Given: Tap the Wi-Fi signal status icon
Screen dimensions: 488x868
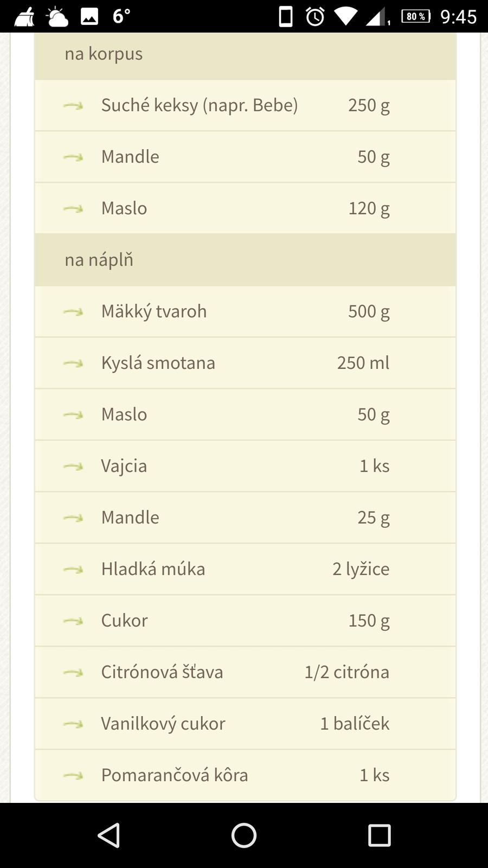Looking at the screenshot, I should tap(344, 17).
